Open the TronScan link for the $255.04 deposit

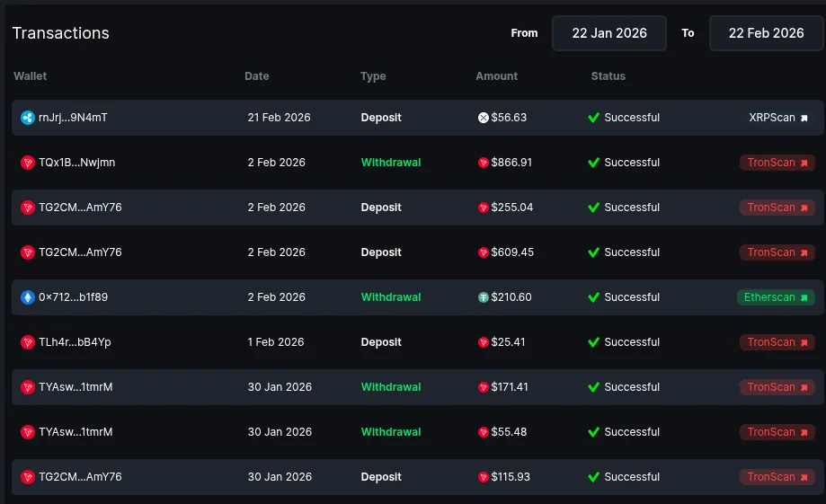coord(777,208)
